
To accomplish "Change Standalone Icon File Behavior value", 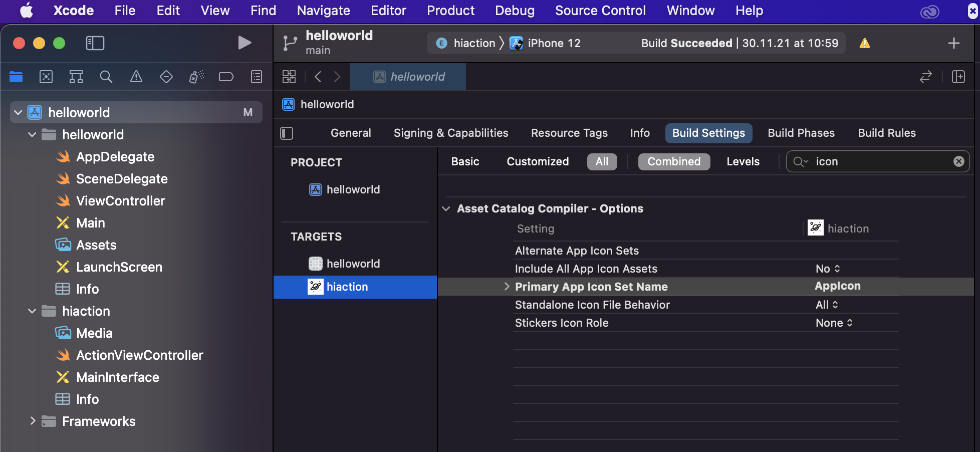I will tap(827, 305).
